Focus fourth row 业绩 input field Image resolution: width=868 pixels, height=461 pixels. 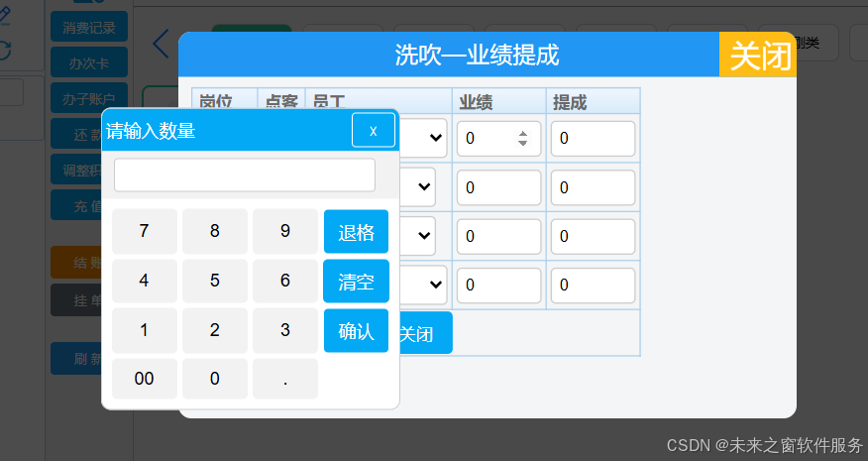click(x=498, y=285)
